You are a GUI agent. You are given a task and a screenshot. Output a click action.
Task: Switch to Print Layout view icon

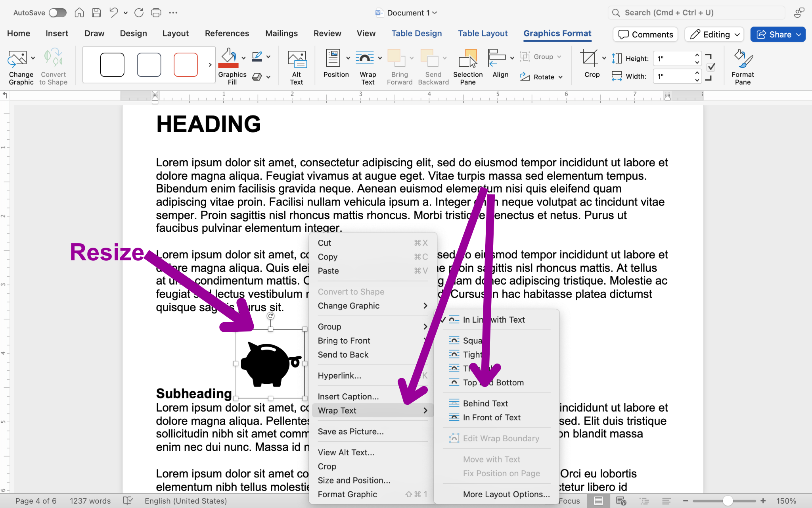point(598,501)
